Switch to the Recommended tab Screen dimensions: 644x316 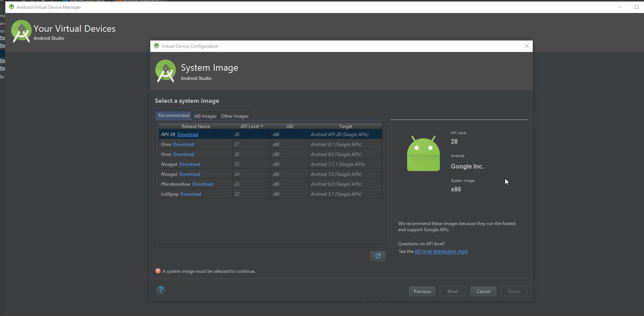click(174, 115)
